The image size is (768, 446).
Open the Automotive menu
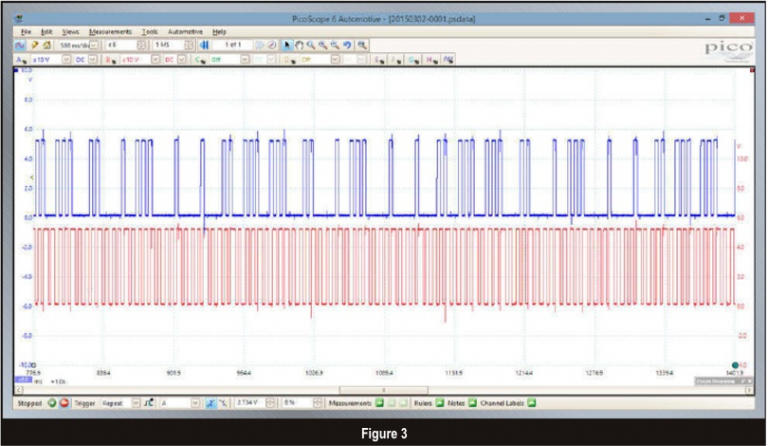tap(183, 32)
